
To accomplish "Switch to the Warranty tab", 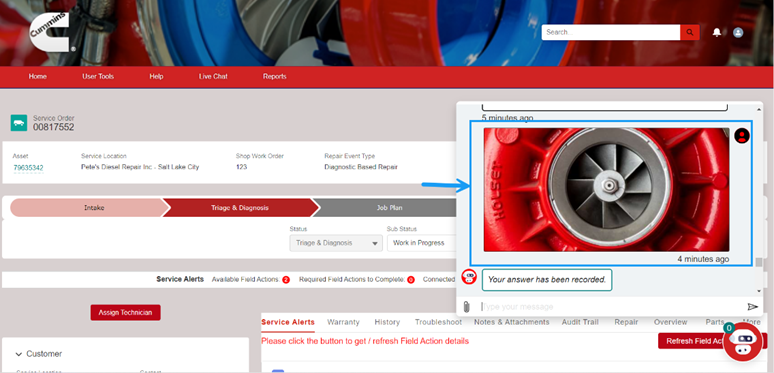I will pyautogui.click(x=343, y=322).
